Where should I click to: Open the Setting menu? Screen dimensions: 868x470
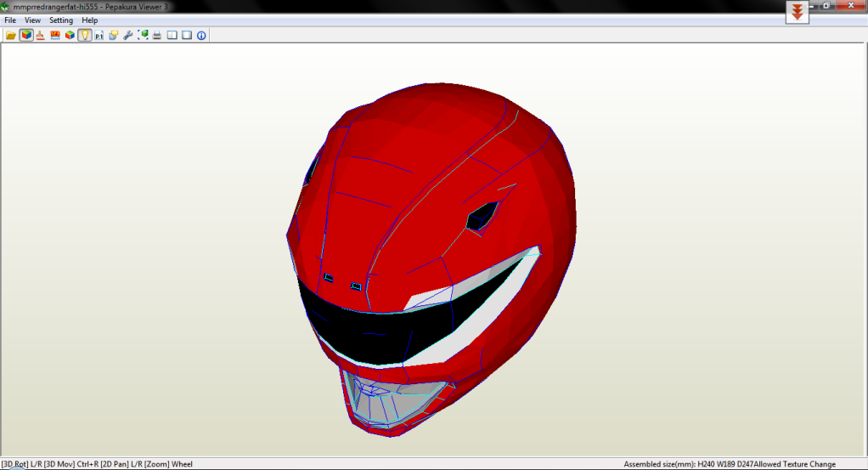(x=61, y=20)
